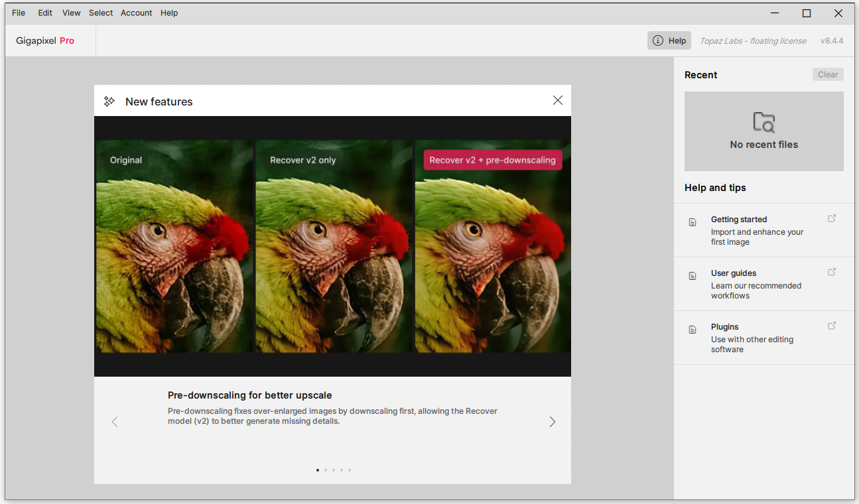Go to the previous feature slide arrow
This screenshot has height=504, width=859.
coord(115,422)
